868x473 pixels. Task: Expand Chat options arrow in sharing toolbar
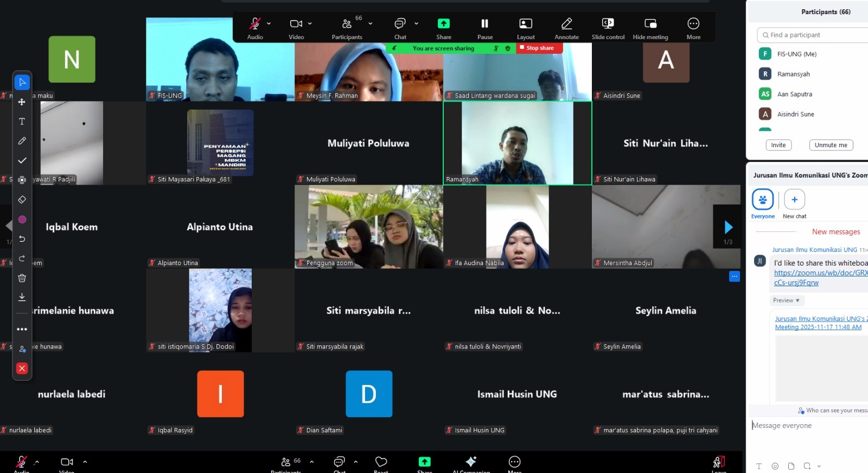point(416,23)
